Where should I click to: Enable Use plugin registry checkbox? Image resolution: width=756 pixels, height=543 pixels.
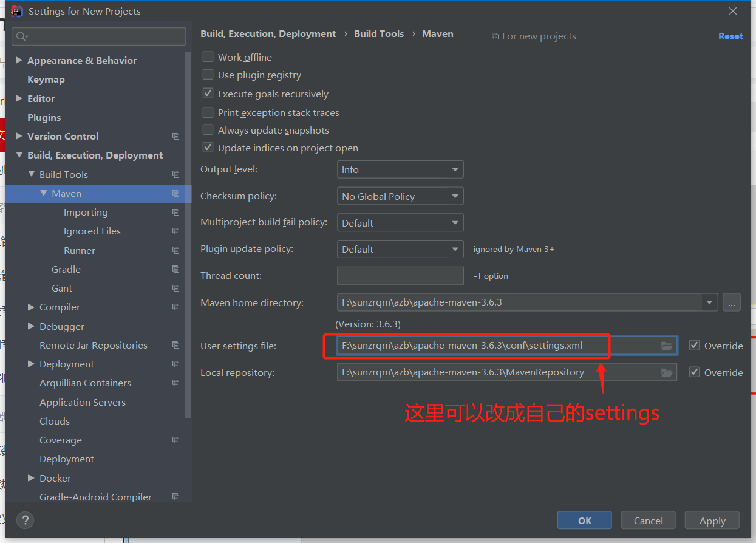coord(208,75)
